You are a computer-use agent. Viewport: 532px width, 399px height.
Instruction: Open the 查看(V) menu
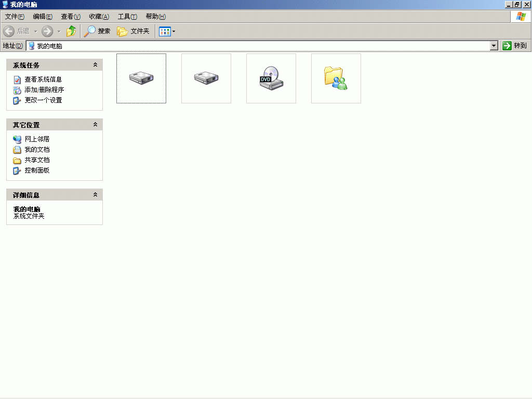(x=71, y=17)
